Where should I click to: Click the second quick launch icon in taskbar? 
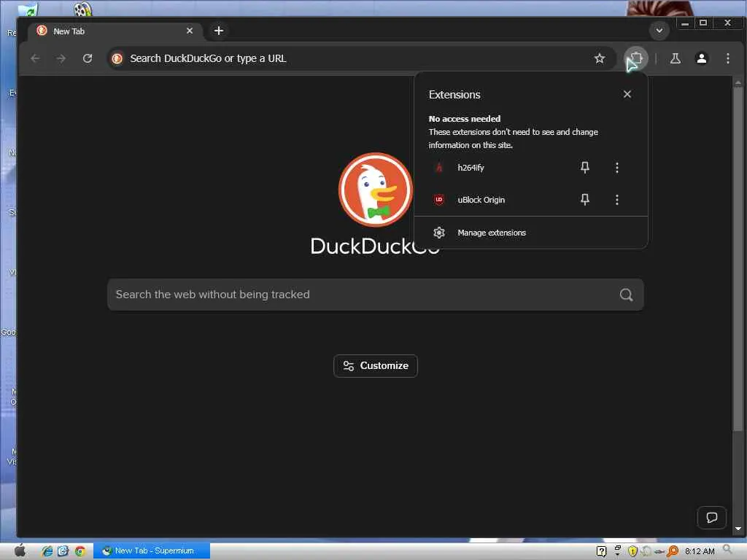pos(63,551)
